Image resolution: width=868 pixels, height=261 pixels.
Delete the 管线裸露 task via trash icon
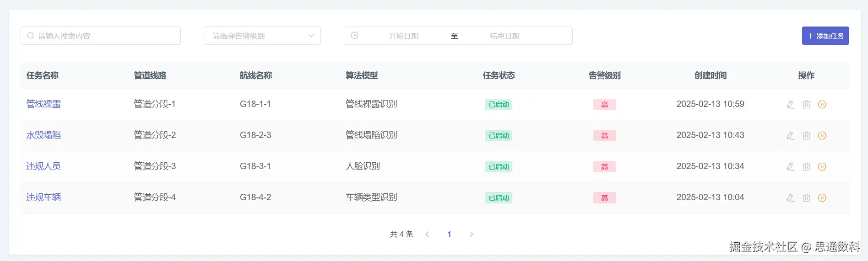(x=806, y=105)
